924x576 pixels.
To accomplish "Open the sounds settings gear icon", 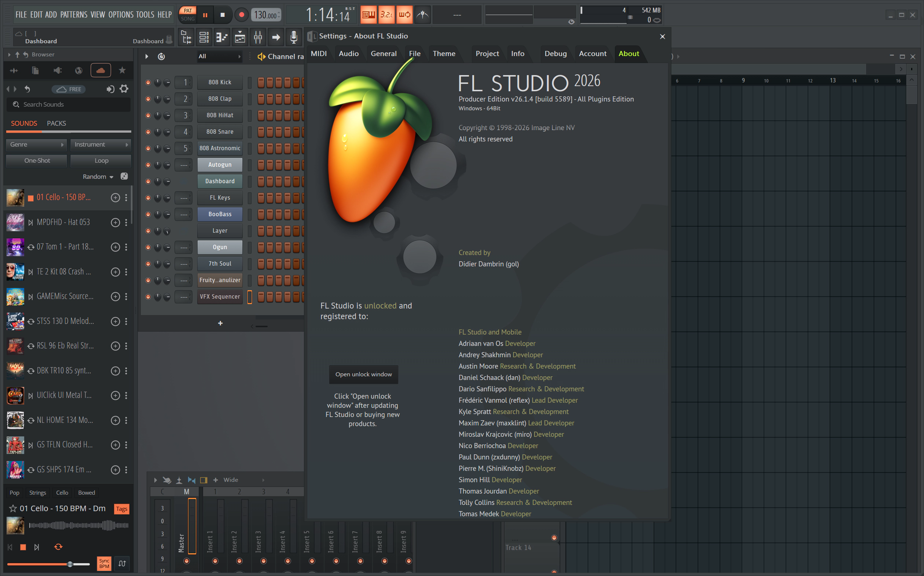I will pos(124,89).
